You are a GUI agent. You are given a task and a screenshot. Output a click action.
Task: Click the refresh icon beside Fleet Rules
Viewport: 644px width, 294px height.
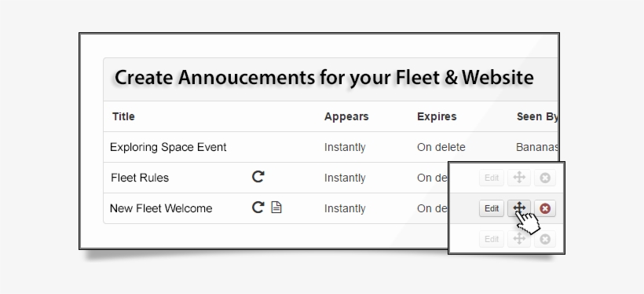[x=258, y=177]
